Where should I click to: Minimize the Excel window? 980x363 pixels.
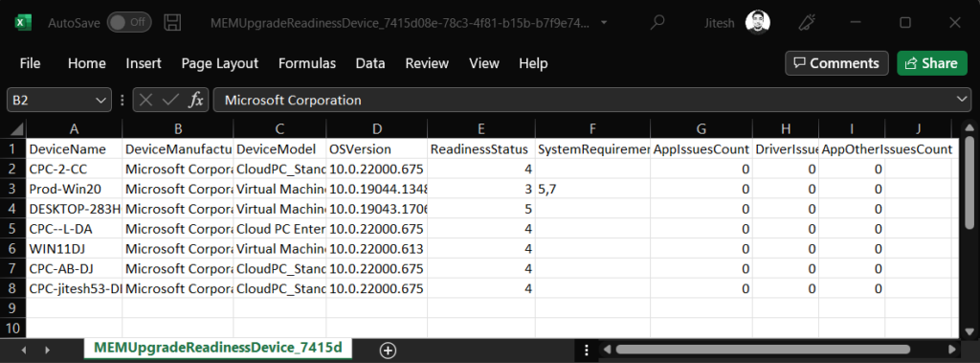856,23
